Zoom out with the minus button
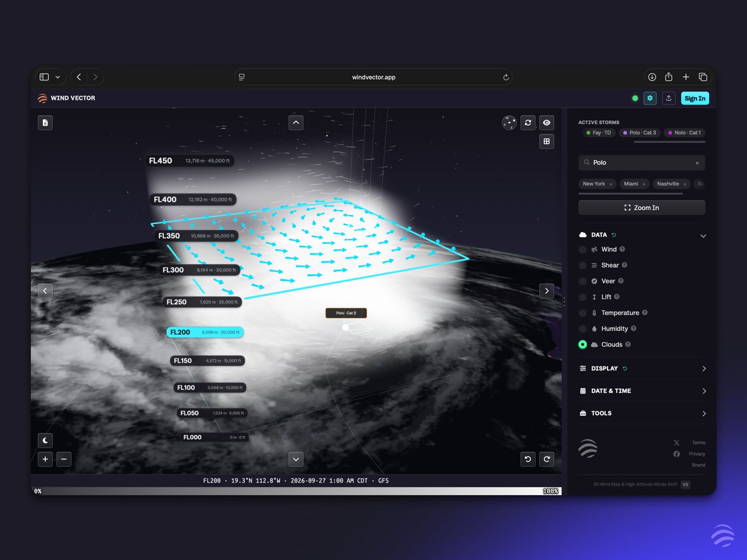The width and height of the screenshot is (747, 560). (x=64, y=460)
